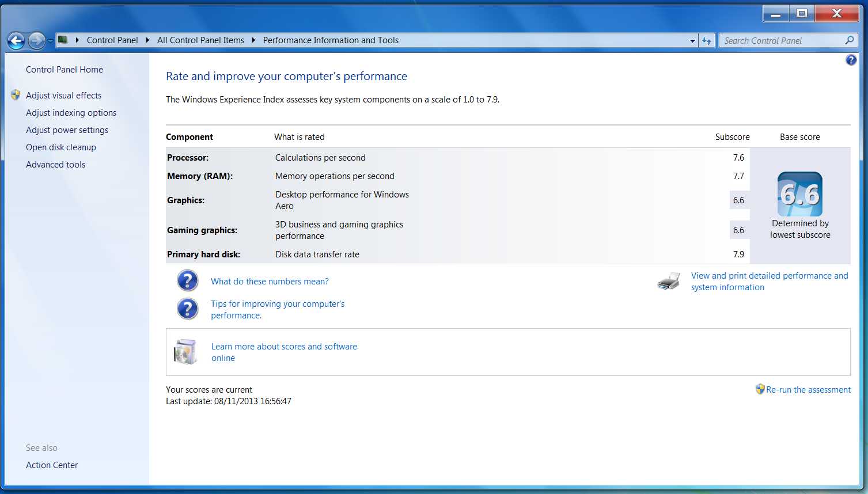Click the Control Panel icon in address bar
Viewport: 868px width, 494px height.
pyautogui.click(x=63, y=40)
